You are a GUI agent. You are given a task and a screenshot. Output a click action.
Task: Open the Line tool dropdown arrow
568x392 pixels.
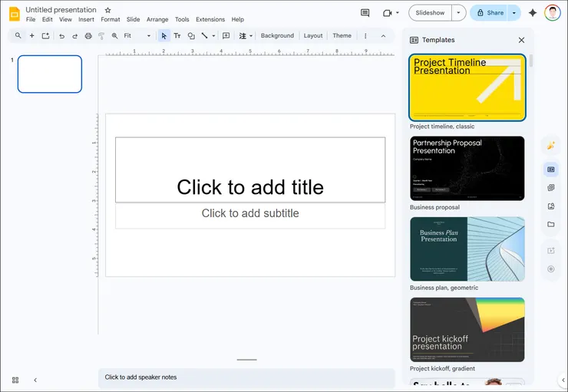point(213,36)
